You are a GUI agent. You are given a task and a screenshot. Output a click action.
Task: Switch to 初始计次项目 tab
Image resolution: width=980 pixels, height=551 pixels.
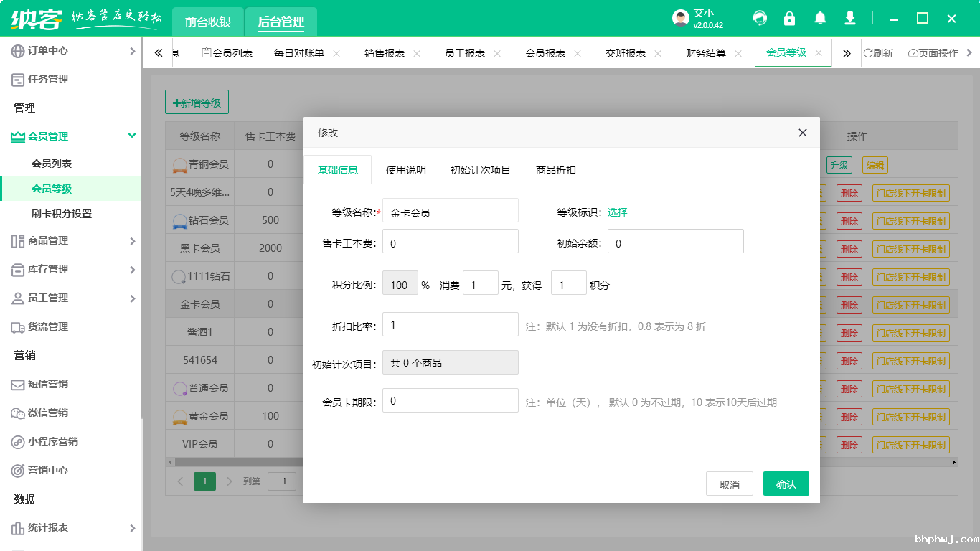[x=481, y=170]
